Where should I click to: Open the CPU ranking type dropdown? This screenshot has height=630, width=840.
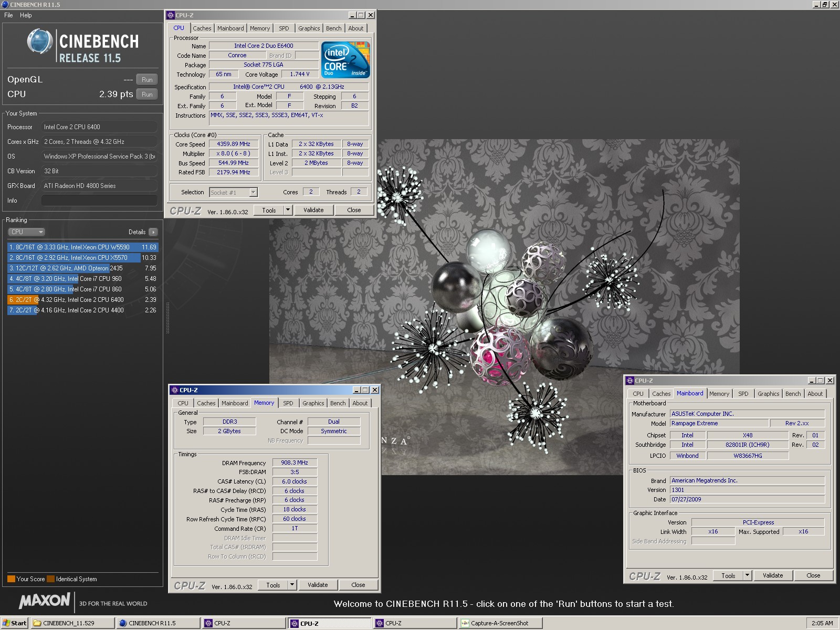(26, 232)
